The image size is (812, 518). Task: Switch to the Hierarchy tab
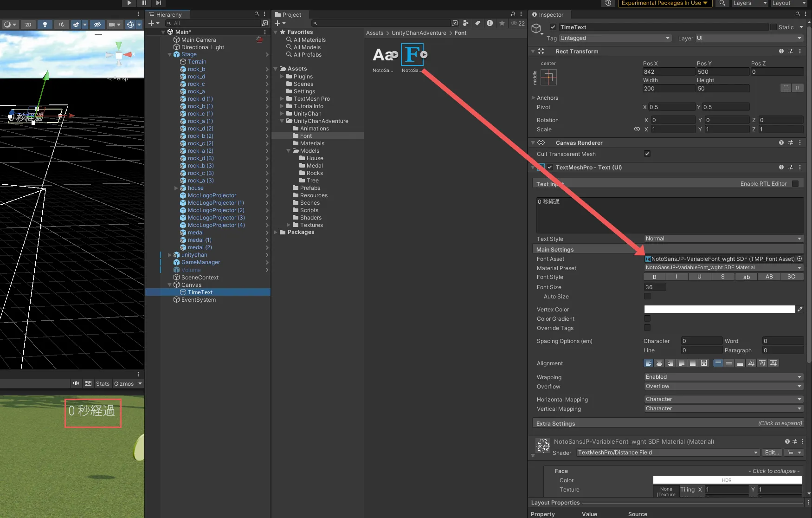pyautogui.click(x=168, y=15)
